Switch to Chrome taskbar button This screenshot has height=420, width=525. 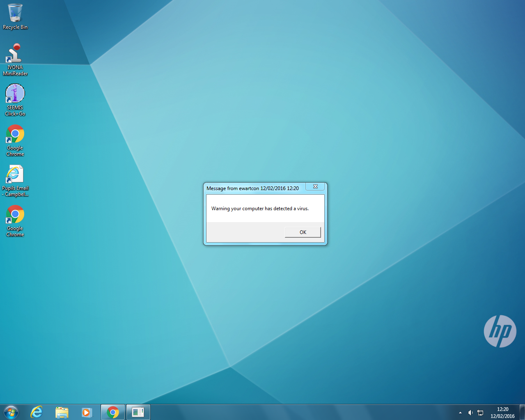pos(113,412)
